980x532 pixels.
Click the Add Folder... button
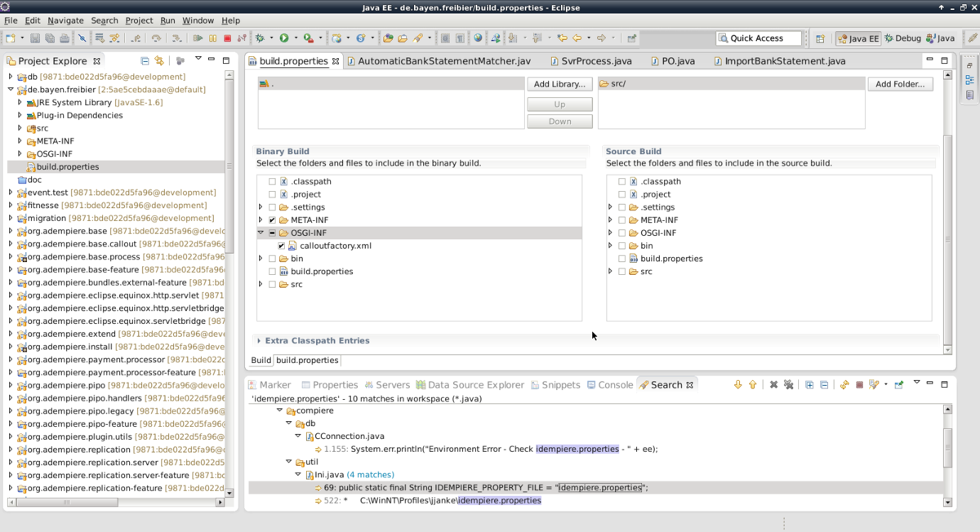900,84
